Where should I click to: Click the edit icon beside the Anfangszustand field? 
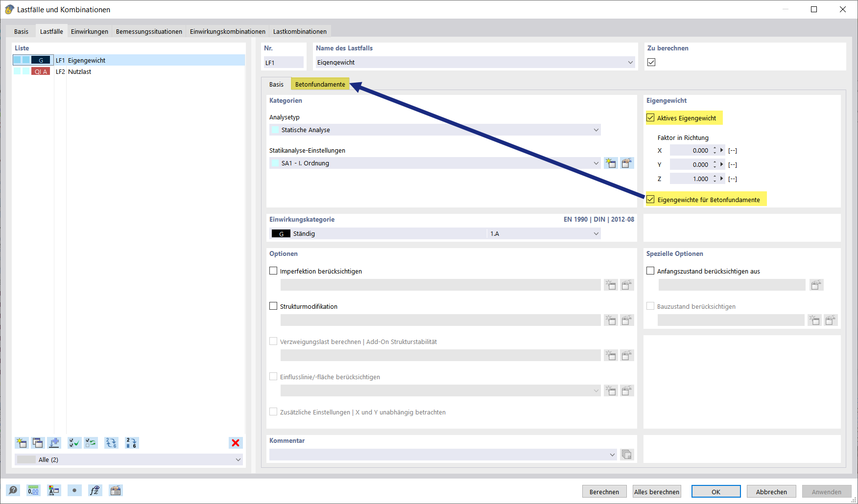tap(816, 285)
